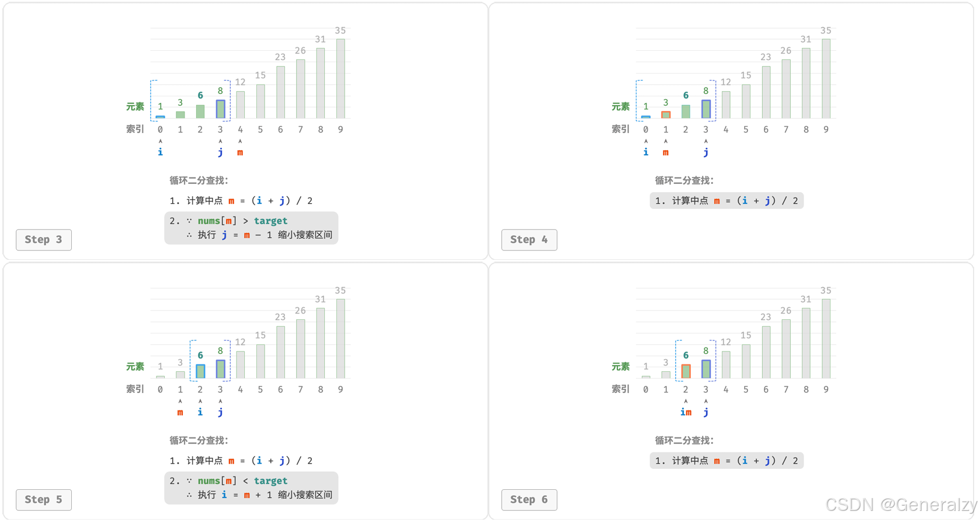The width and height of the screenshot is (980, 522).
Task: Click the "索引" label in Step 6 panel
Action: click(x=620, y=389)
